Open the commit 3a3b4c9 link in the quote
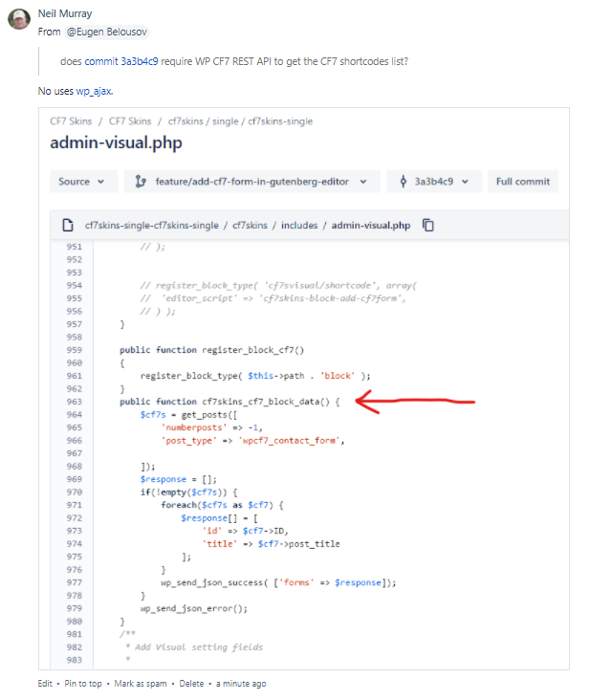Viewport: 590px width, 700px height. 126,62
